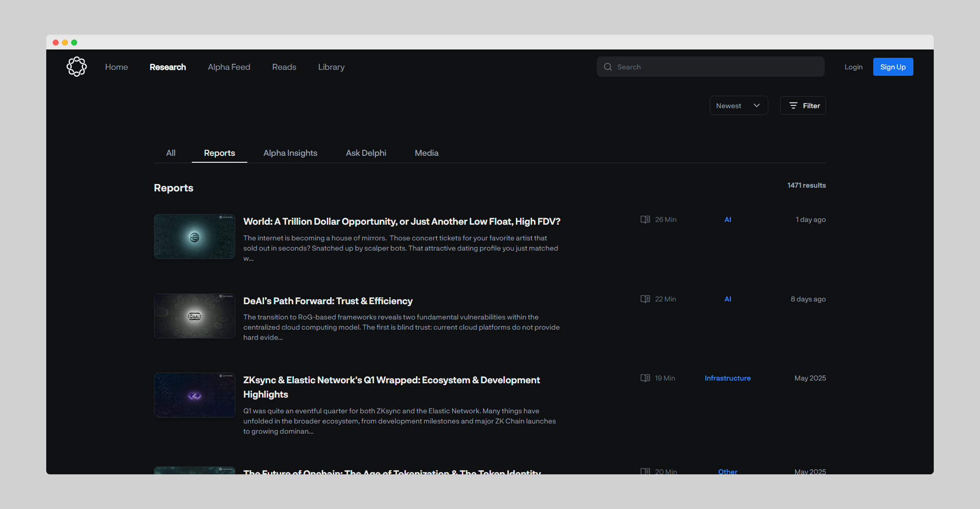
Task: Click ZKsync report thumbnail image
Action: (195, 395)
